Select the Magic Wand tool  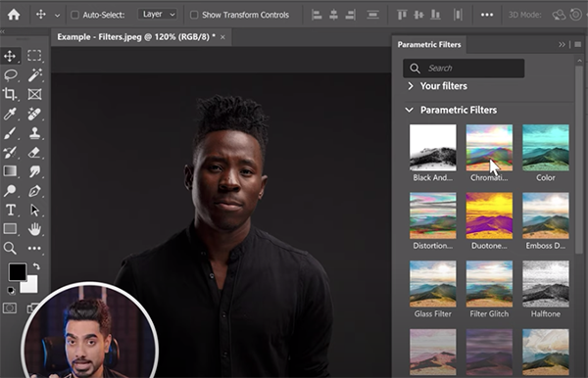pyautogui.click(x=34, y=75)
